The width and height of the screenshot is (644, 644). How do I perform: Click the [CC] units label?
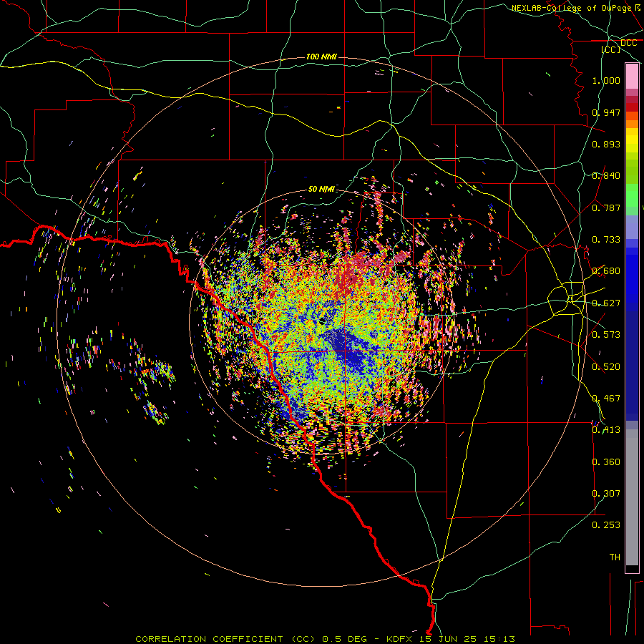point(611,49)
